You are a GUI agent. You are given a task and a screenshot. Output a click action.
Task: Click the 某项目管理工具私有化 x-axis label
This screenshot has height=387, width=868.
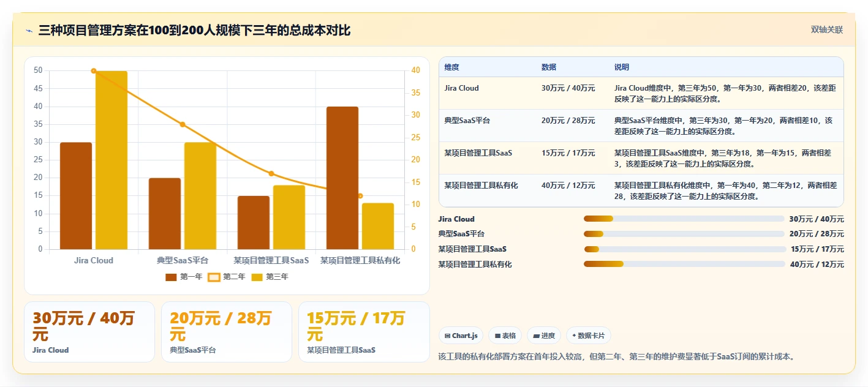360,260
